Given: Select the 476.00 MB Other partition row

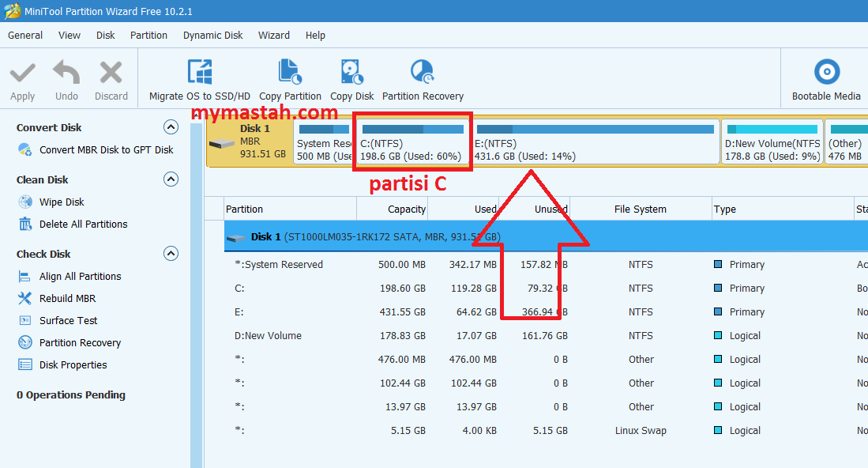Looking at the screenshot, I should [546, 360].
